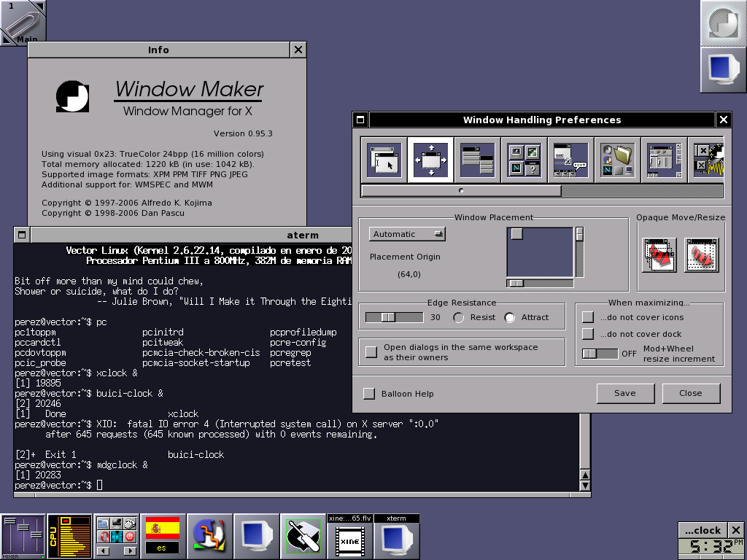Screen dimensions: 747x560
Task: Click left arrow in launcher dock applet
Action: (x=104, y=551)
